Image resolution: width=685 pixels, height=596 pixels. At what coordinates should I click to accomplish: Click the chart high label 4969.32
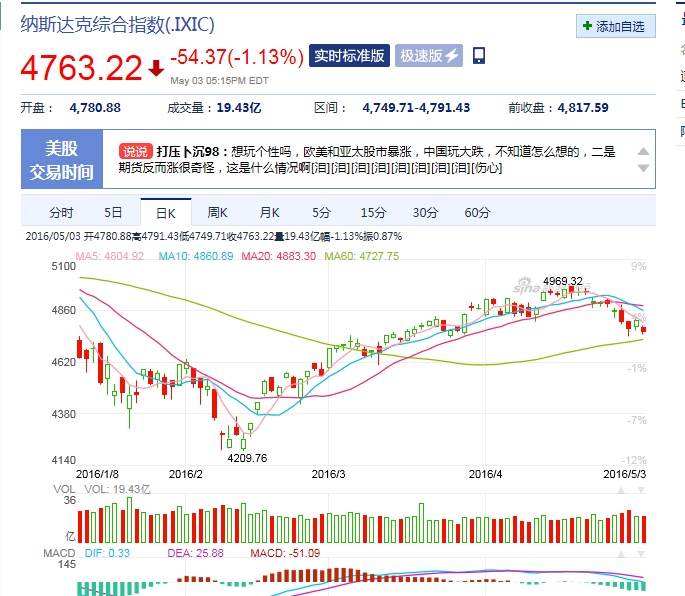click(563, 281)
